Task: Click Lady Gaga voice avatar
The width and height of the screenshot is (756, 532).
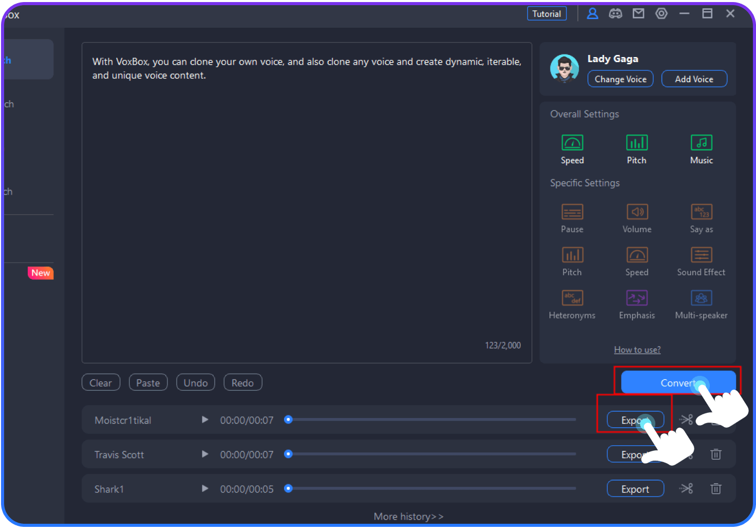Action: pos(564,68)
